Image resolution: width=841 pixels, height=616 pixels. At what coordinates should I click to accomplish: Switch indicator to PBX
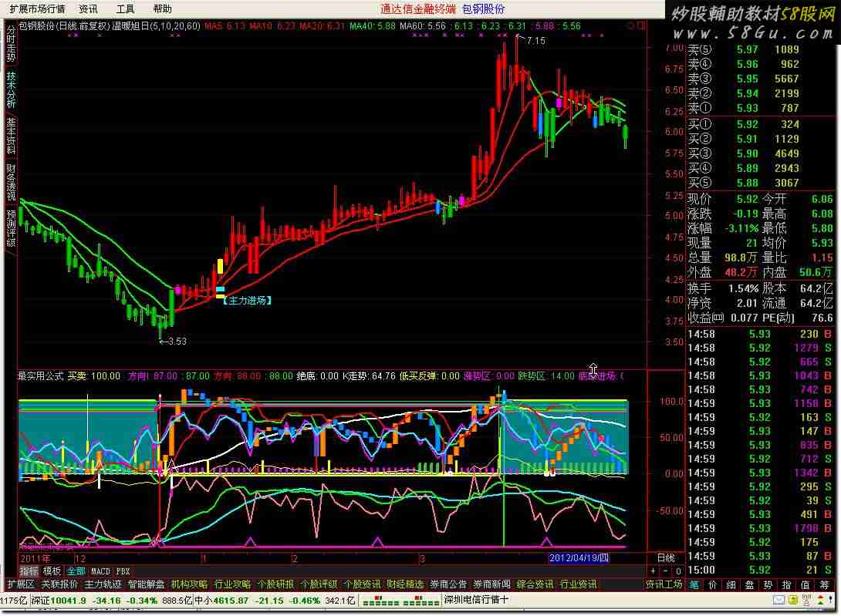(123, 571)
